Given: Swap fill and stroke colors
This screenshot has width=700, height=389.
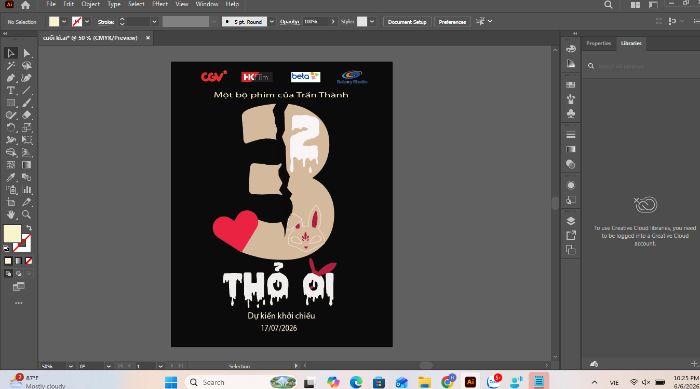Looking at the screenshot, I should coord(29,228).
